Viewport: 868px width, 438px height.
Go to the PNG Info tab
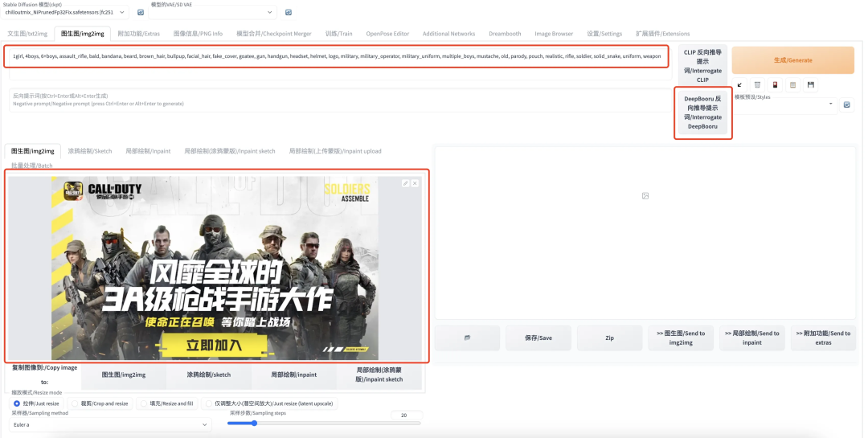198,33
